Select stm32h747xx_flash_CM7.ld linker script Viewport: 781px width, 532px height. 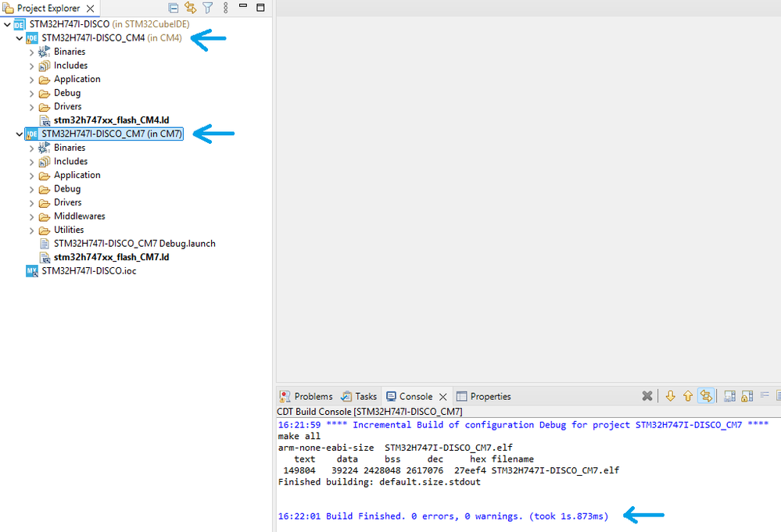click(111, 257)
